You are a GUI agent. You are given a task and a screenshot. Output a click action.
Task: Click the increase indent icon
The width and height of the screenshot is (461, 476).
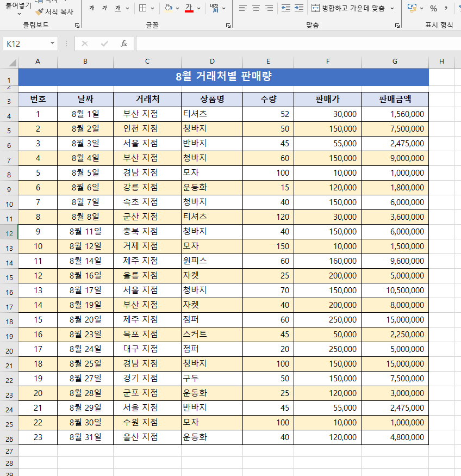(x=299, y=8)
